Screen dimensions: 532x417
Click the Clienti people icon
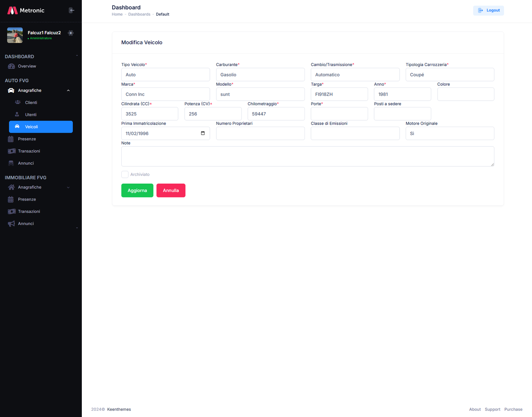tap(18, 102)
